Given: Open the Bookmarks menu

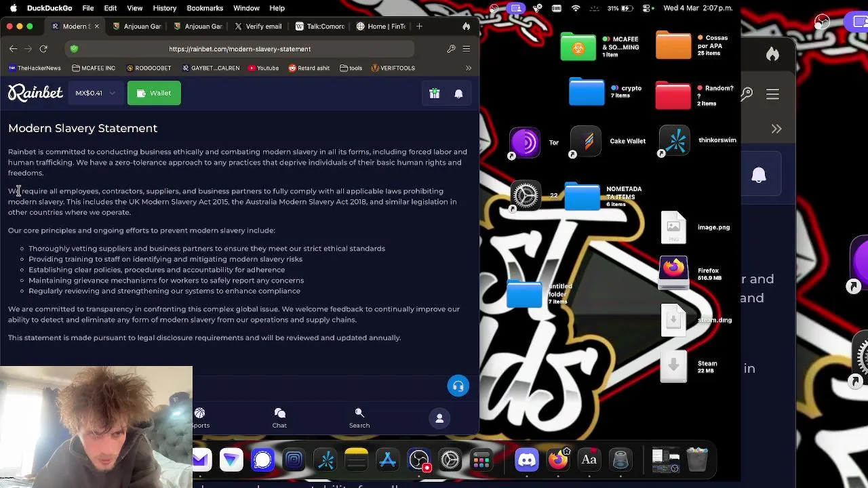Looking at the screenshot, I should (x=205, y=8).
